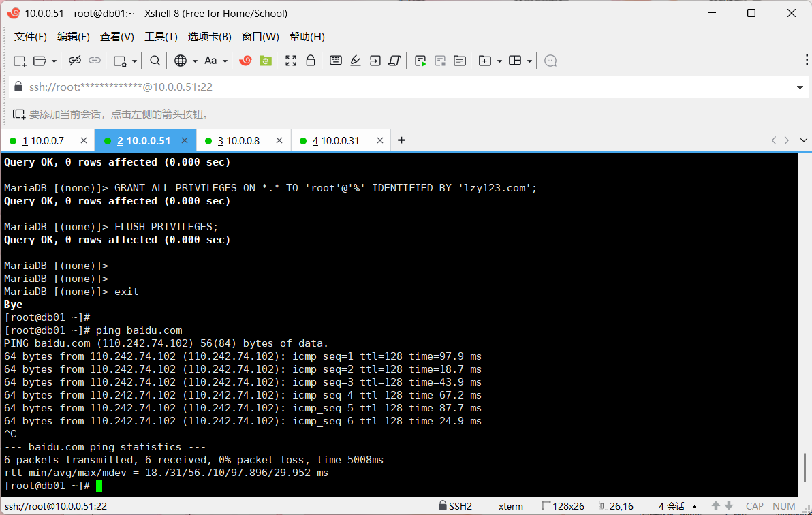Click the Lock Screen padlock icon
The width and height of the screenshot is (812, 515).
point(310,61)
